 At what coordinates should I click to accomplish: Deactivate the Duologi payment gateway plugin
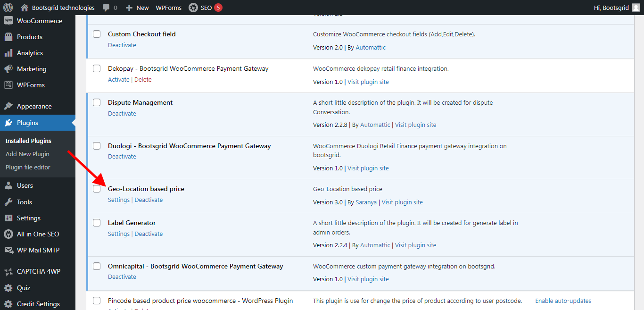pos(122,157)
